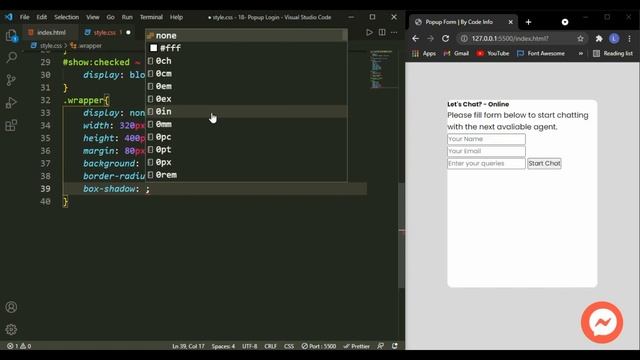Screen dimensions: 640x360
Task: Choose the '0ex' suggestion
Action: pyautogui.click(x=247, y=99)
